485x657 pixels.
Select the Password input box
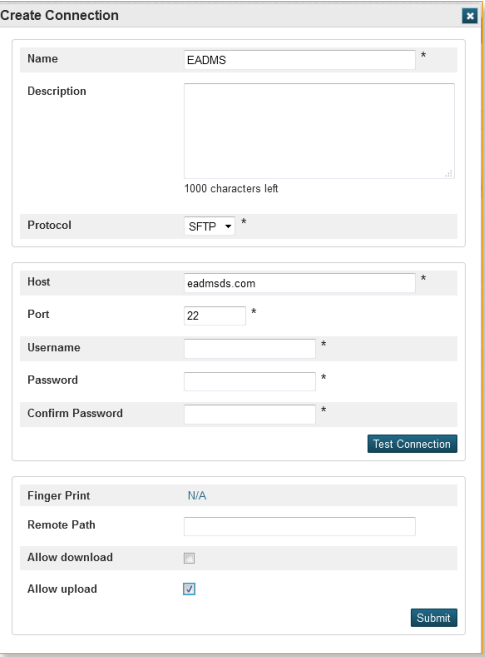pos(250,381)
